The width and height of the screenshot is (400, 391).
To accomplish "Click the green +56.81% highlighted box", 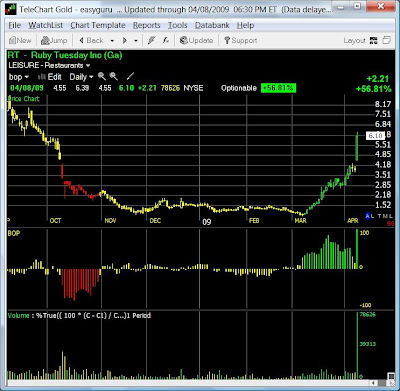I will click(x=278, y=88).
